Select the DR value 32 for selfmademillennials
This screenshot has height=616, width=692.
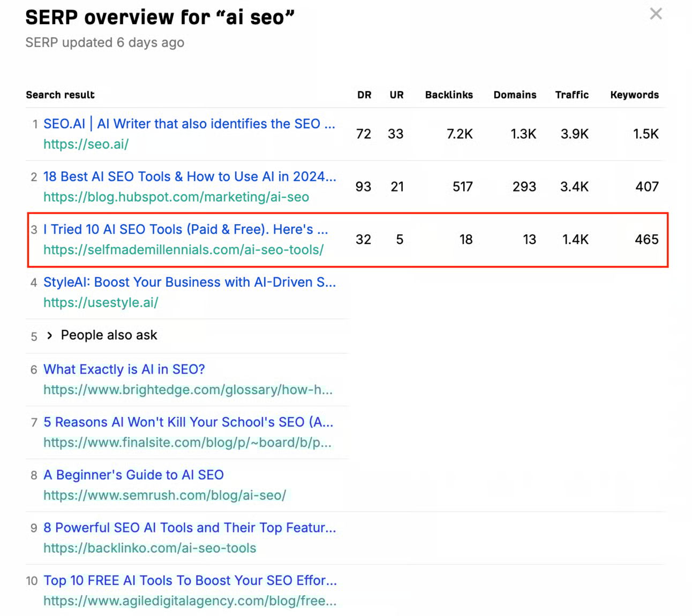click(364, 239)
